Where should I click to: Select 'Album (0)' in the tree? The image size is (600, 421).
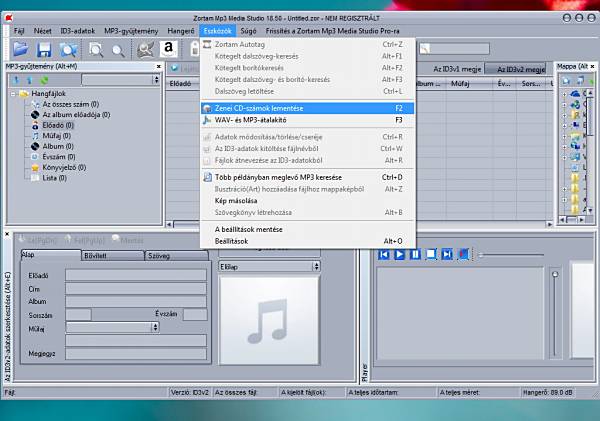[58, 146]
